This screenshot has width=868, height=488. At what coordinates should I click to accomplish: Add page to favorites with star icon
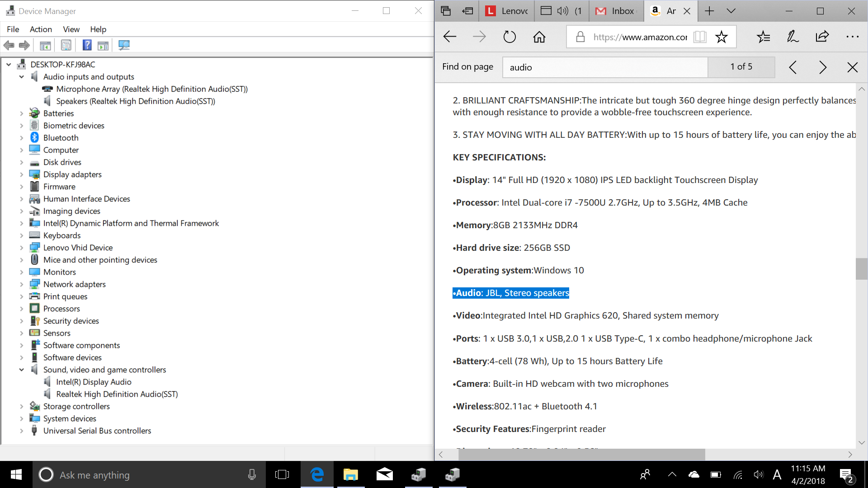pos(722,37)
